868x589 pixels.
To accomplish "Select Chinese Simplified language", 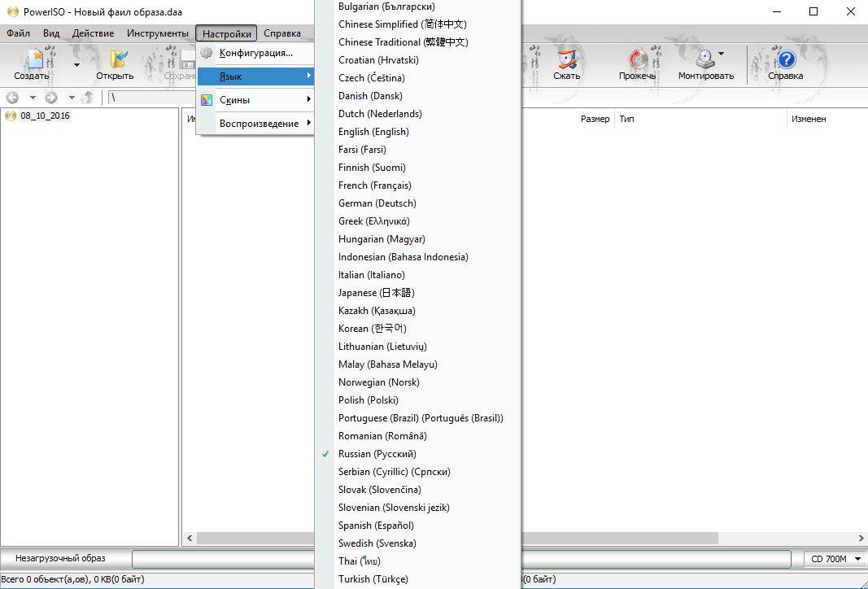I will click(418, 24).
